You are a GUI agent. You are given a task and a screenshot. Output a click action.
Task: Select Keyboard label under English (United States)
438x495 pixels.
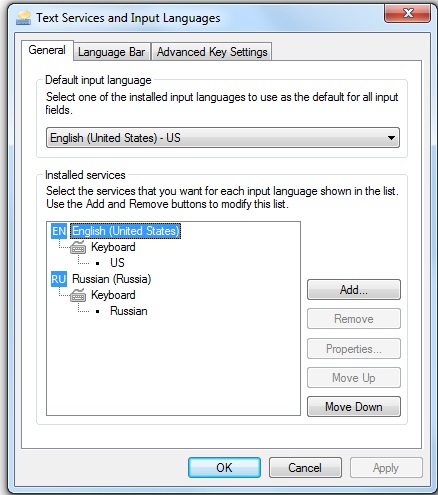point(113,247)
